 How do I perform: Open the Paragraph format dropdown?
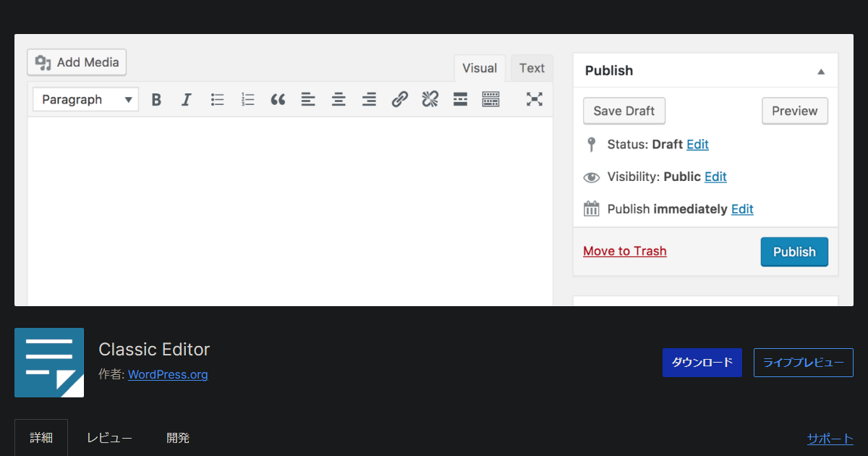tap(85, 100)
